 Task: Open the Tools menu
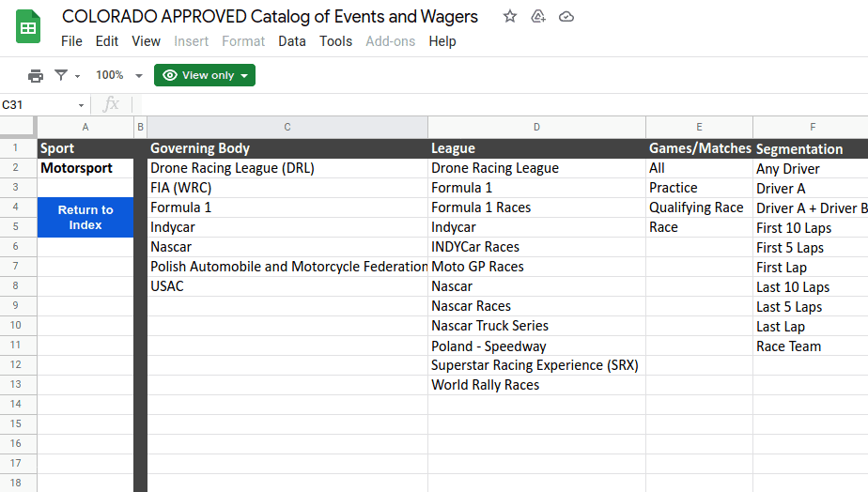point(335,41)
